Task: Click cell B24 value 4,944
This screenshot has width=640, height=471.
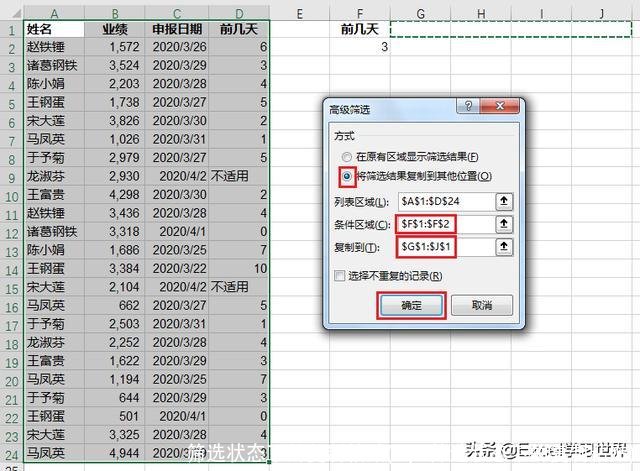Action: pyautogui.click(x=115, y=453)
